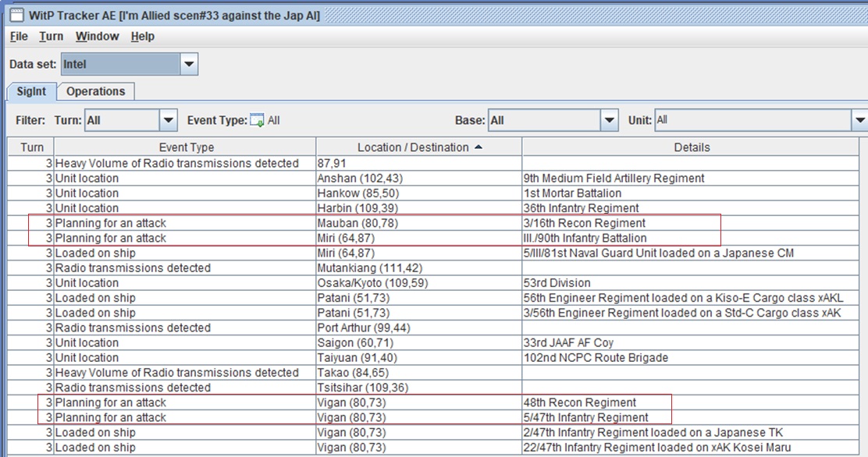This screenshot has height=457, width=868.
Task: Sort by the Event Type column header
Action: click(x=186, y=147)
